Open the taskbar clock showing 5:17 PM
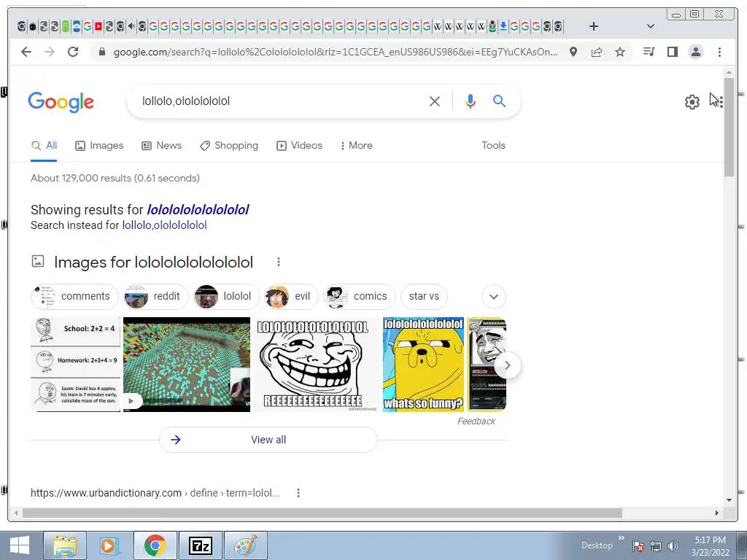This screenshot has height=560, width=747. [x=711, y=546]
